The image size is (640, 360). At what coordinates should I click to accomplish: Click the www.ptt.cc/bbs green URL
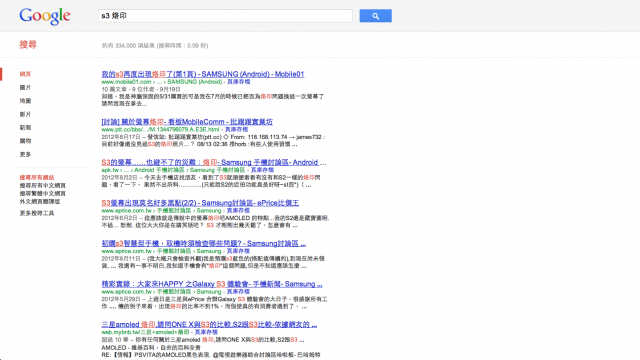[x=160, y=129]
